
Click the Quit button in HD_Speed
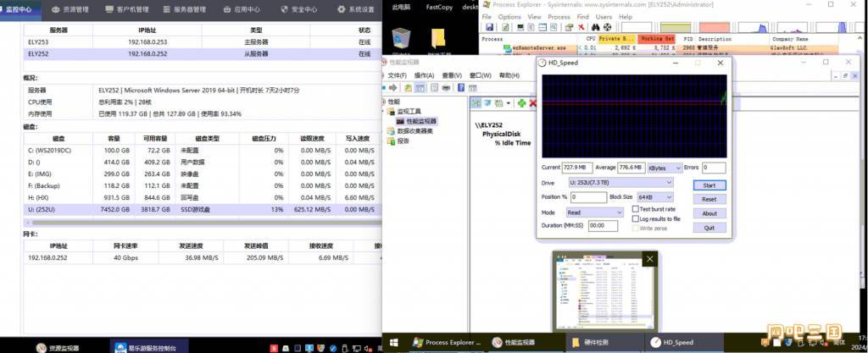pyautogui.click(x=709, y=228)
